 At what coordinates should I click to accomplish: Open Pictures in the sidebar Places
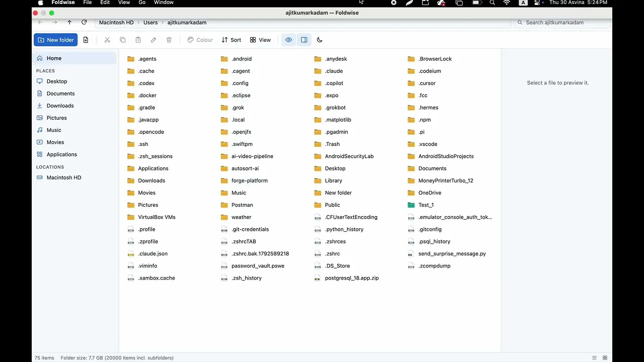(74, 118)
